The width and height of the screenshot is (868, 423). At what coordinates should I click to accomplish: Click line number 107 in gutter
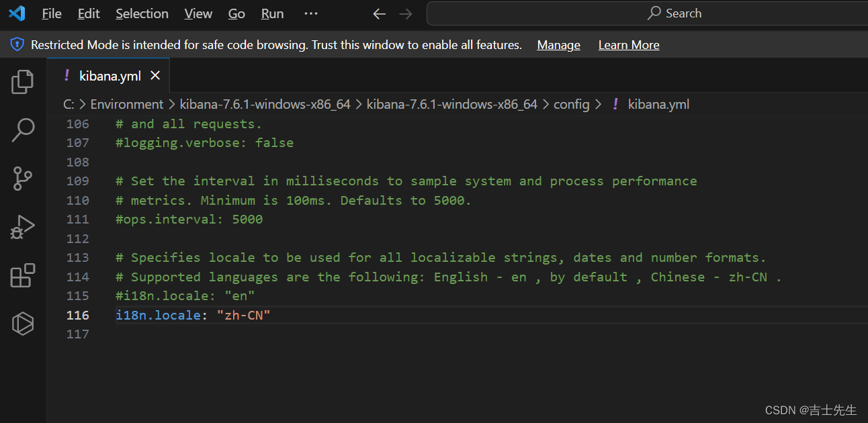[x=78, y=142]
